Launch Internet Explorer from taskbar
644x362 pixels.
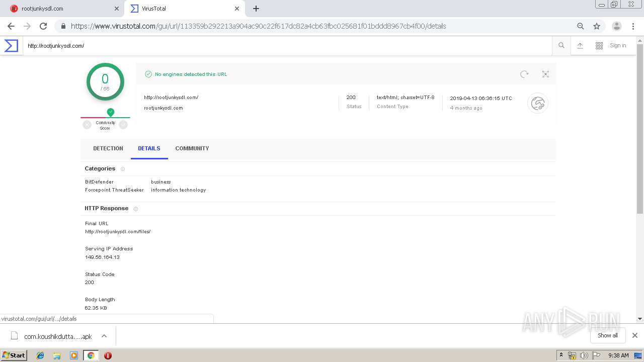point(40,355)
